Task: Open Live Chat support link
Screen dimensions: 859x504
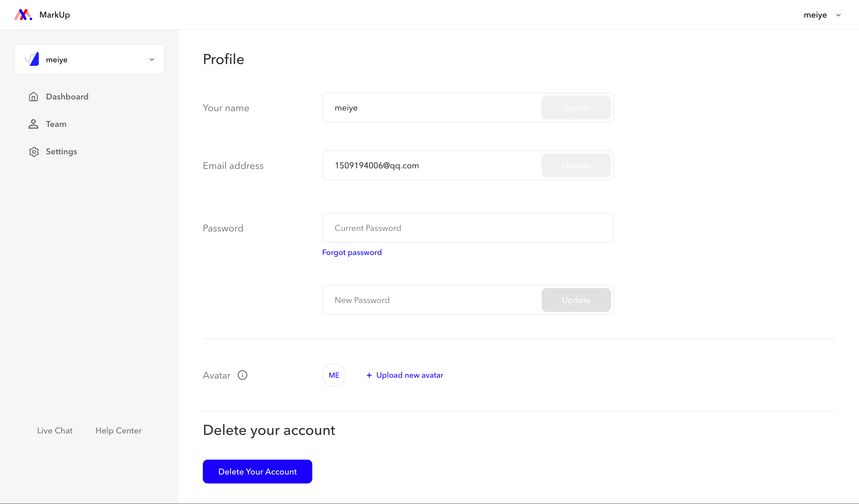Action: tap(55, 430)
